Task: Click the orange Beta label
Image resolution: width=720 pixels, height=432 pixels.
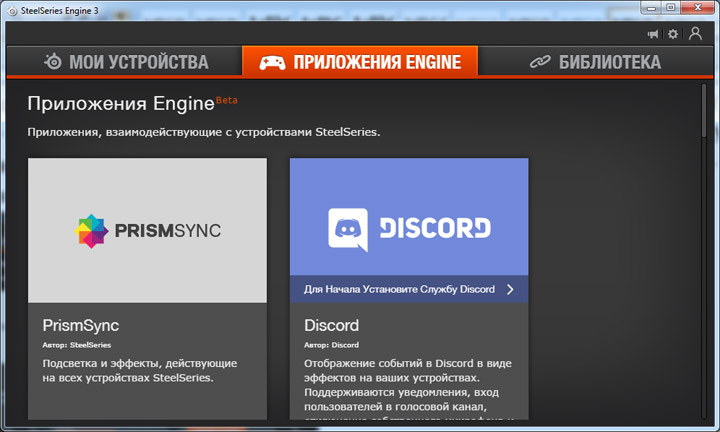Action: tap(226, 100)
